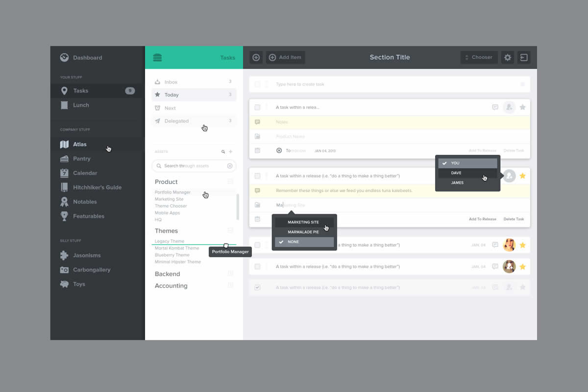Viewport: 588px width, 392px height.
Task: Click the Add Item button
Action: [285, 57]
